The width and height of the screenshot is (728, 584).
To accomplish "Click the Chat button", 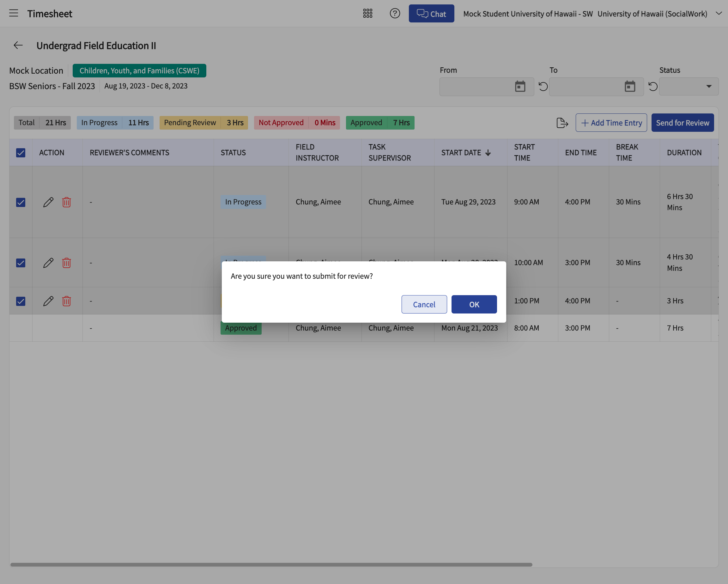I will point(431,14).
